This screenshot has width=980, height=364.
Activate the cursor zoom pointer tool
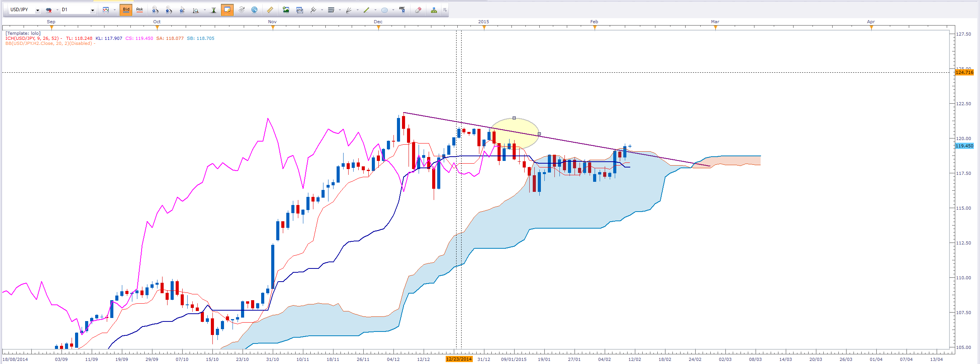pyautogui.click(x=182, y=10)
